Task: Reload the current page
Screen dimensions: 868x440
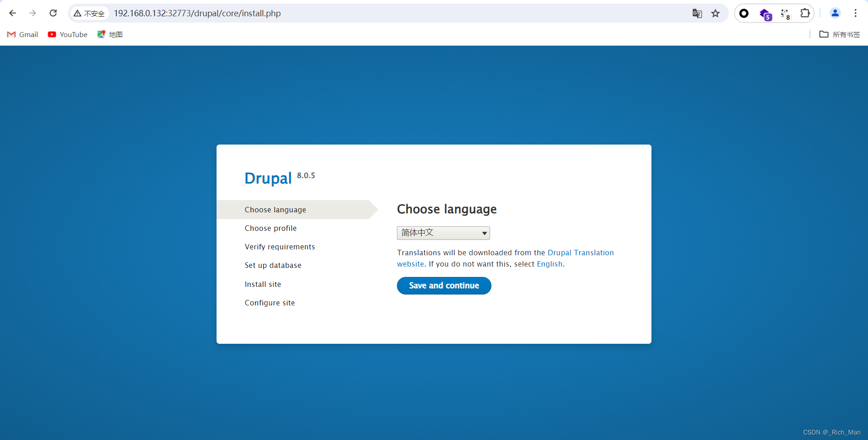Action: (x=53, y=13)
